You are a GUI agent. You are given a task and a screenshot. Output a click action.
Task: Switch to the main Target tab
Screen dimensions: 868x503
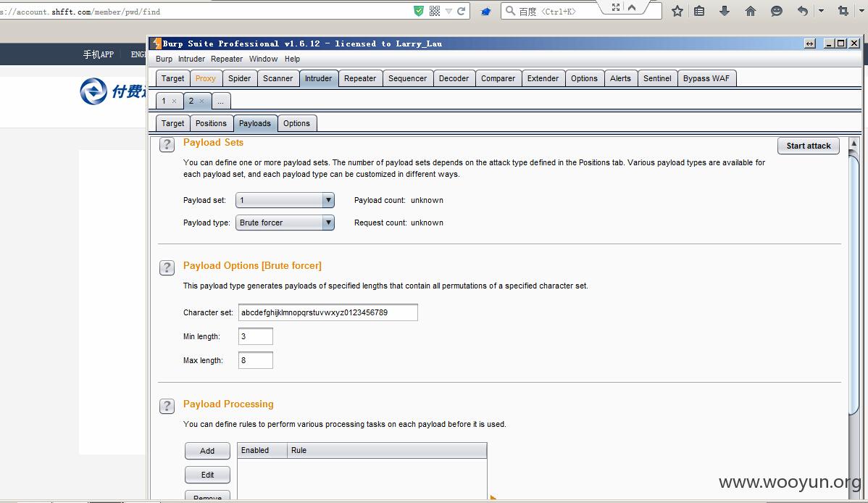tap(172, 79)
